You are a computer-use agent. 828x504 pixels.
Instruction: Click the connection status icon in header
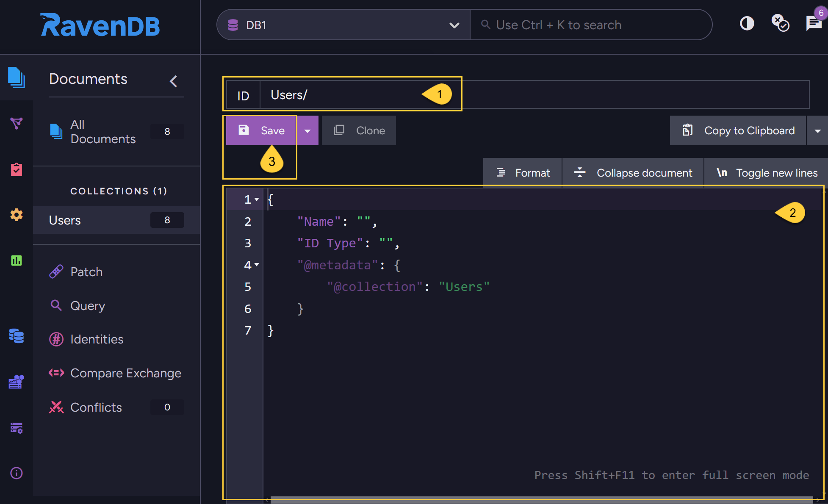click(x=780, y=23)
